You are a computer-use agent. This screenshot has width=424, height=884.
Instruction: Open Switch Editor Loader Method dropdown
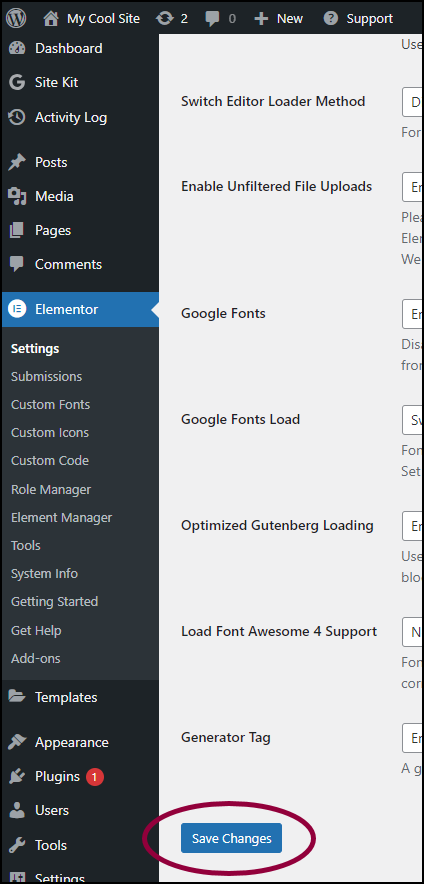(x=413, y=102)
